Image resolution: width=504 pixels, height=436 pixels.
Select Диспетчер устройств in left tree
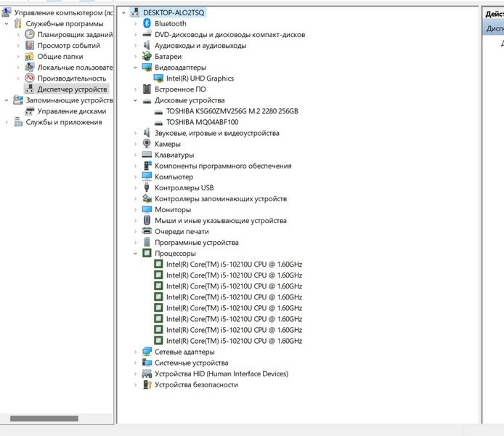[72, 89]
